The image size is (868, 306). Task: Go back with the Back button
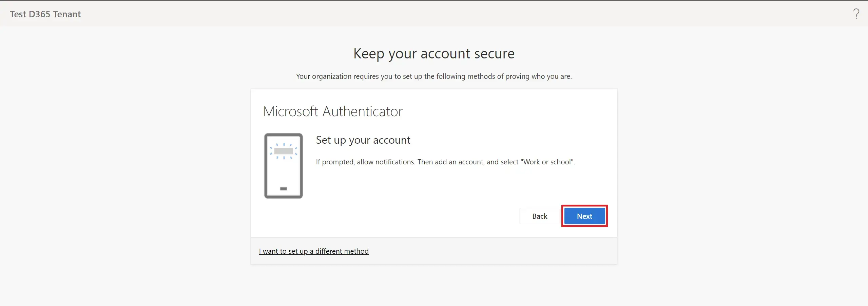click(x=540, y=216)
